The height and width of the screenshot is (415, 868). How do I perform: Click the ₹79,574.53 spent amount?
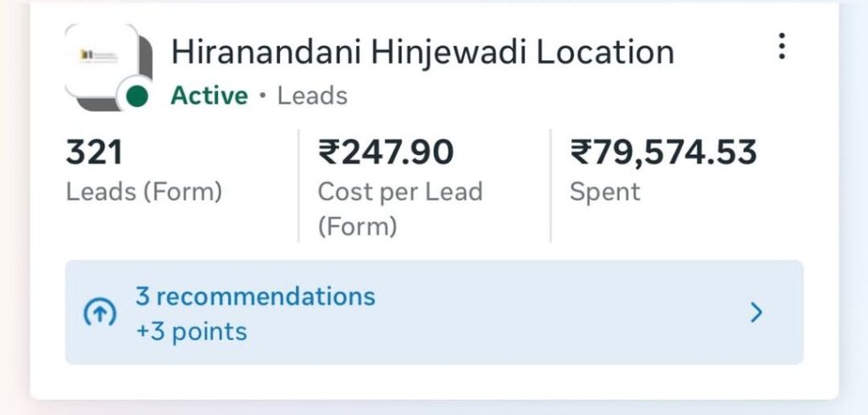point(663,152)
